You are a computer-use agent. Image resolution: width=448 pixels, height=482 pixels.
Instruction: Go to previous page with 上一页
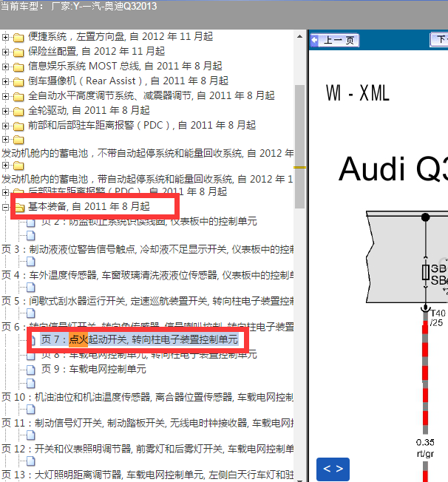point(335,40)
